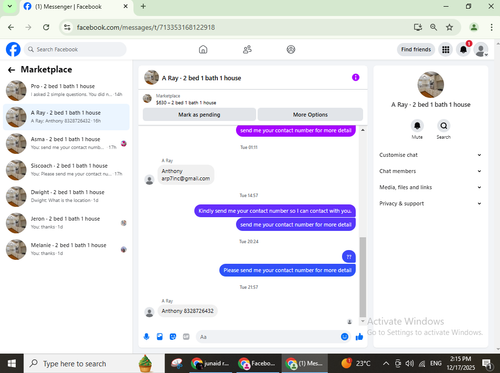Open the taskbar volume icon

tap(410, 363)
